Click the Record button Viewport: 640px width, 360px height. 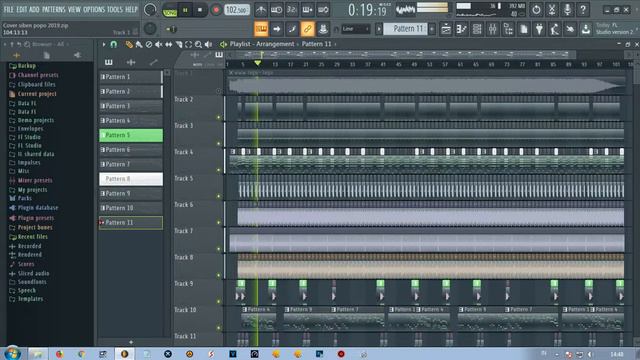pyautogui.click(x=216, y=10)
